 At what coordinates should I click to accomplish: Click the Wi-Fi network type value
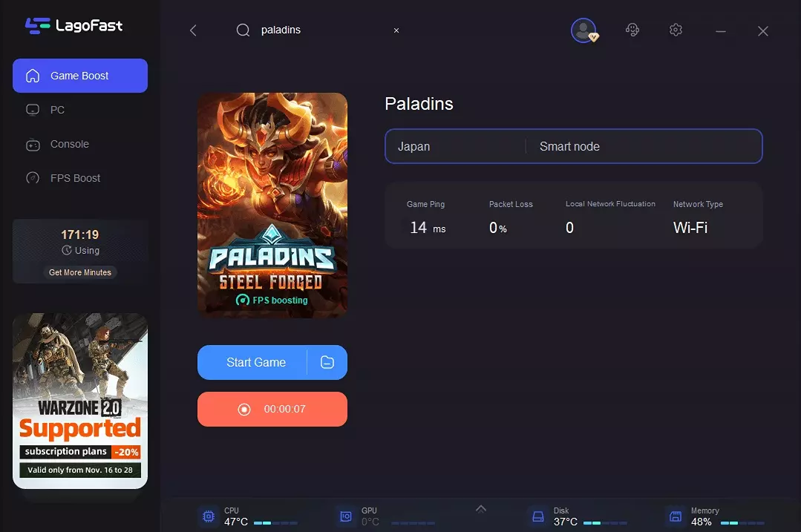tap(690, 228)
